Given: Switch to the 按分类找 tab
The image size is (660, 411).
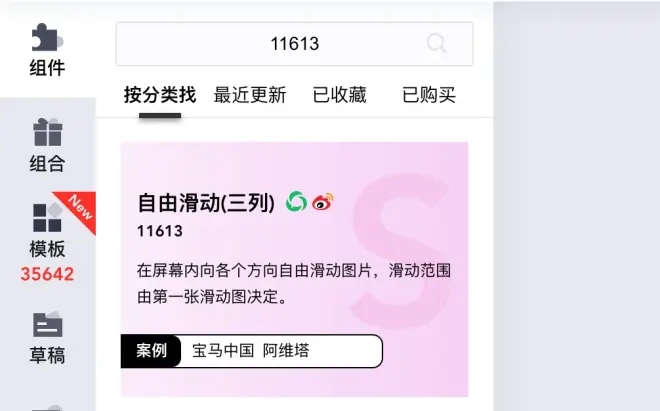Looking at the screenshot, I should [x=160, y=95].
